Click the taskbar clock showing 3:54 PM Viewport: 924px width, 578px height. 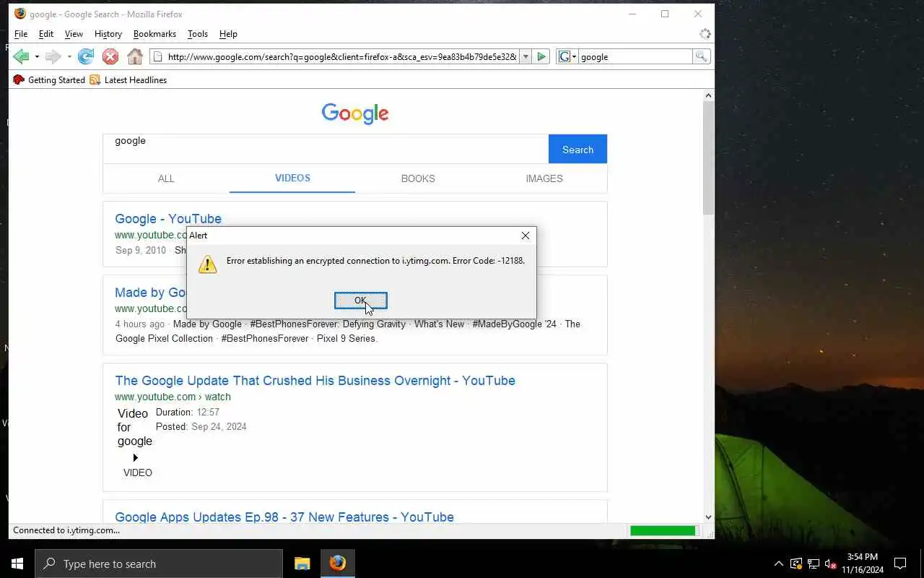(x=863, y=564)
